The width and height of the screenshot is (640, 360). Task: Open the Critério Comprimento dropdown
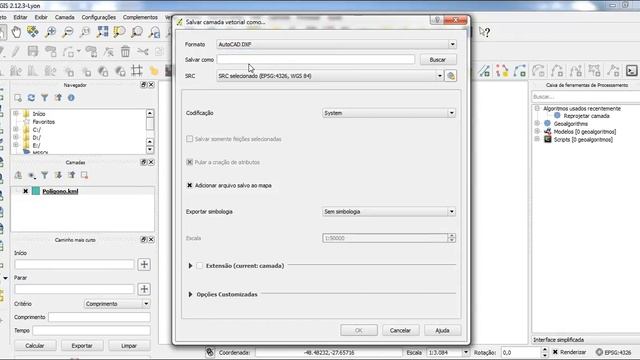point(117,304)
